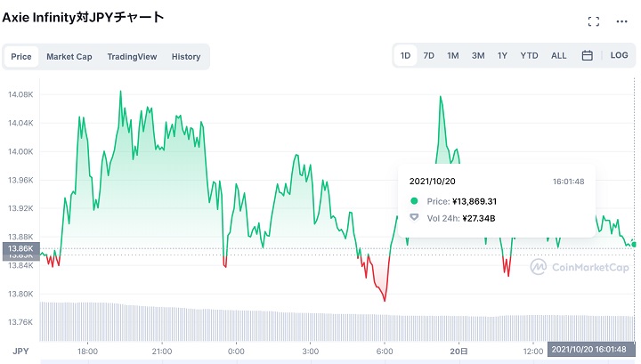Open the calendar date range picker
The width and height of the screenshot is (641, 364).
587,55
